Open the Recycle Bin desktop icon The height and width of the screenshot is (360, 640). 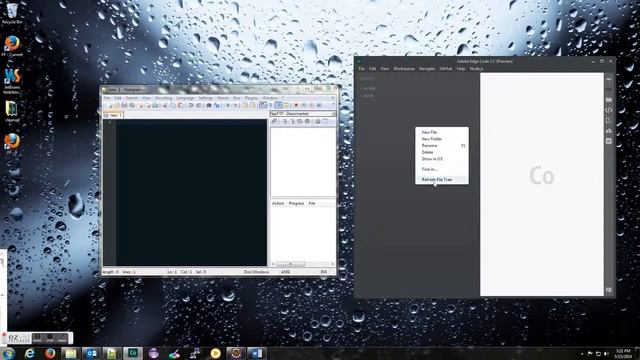12,13
